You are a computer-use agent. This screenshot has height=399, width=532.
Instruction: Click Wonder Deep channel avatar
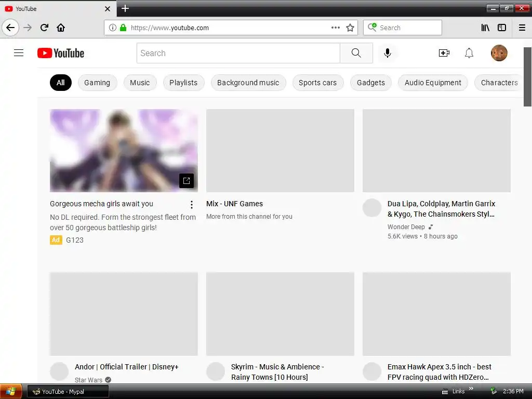[x=372, y=208]
